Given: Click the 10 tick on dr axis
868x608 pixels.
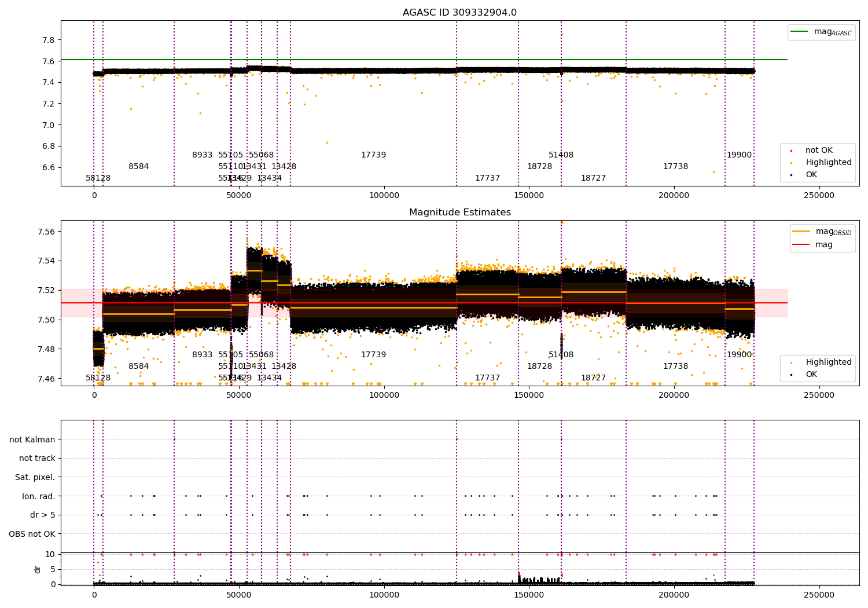Looking at the screenshot, I should (x=50, y=554).
